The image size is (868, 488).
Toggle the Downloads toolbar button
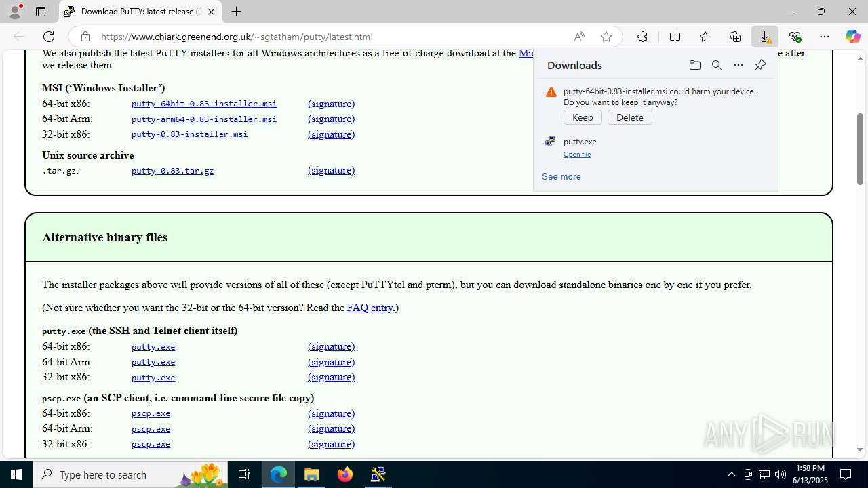[x=765, y=37]
